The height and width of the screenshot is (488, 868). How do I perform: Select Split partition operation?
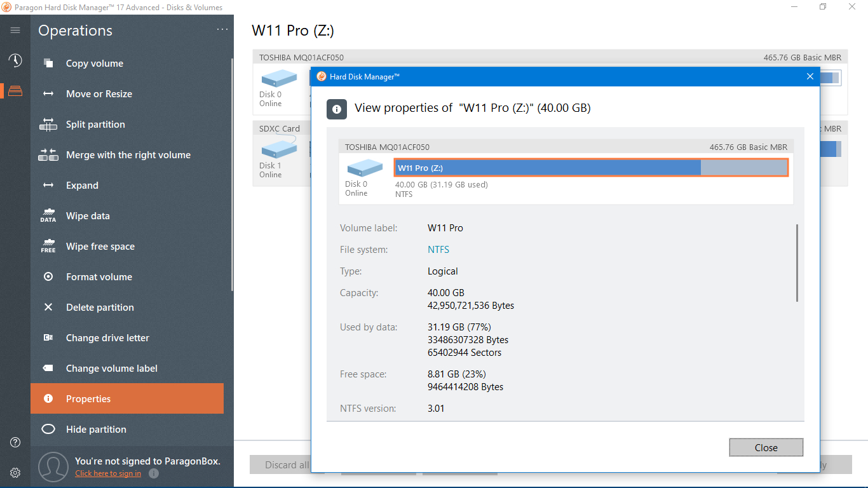click(127, 124)
